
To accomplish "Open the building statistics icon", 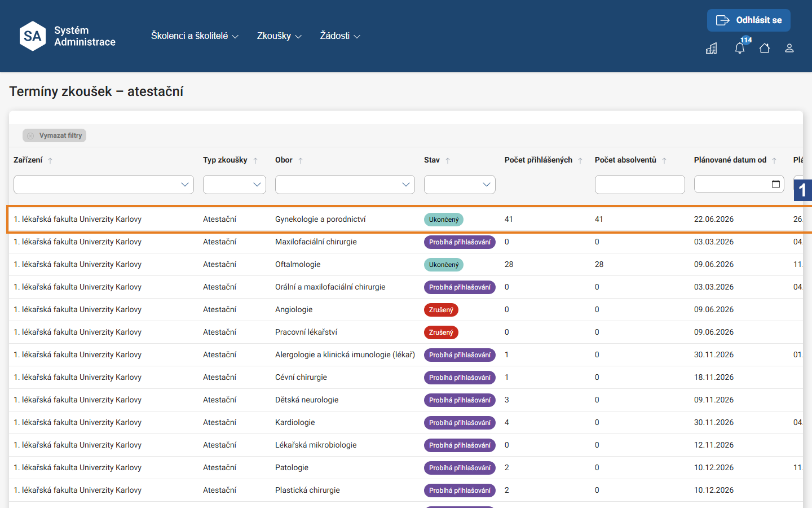I will (x=712, y=49).
